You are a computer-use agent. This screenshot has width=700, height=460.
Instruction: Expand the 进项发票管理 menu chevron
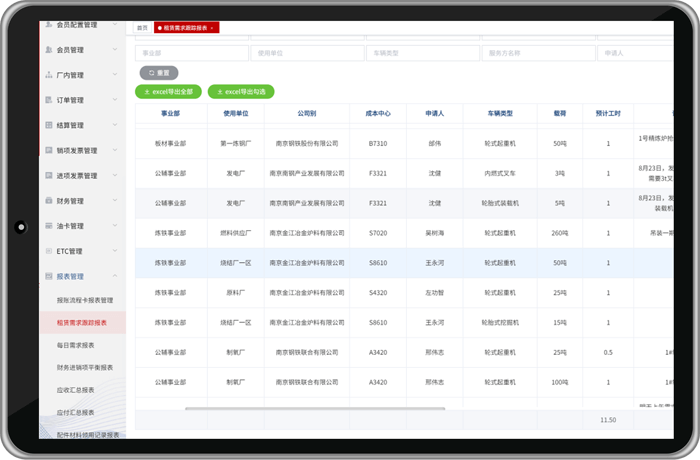115,176
